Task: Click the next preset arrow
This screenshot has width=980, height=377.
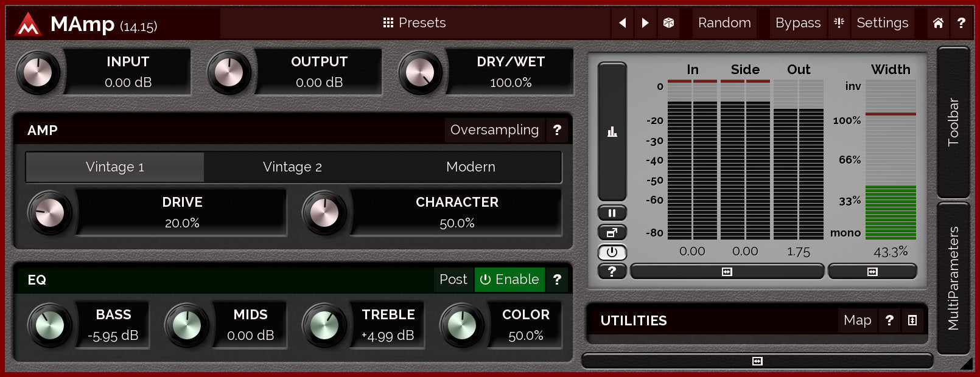Action: coord(645,23)
